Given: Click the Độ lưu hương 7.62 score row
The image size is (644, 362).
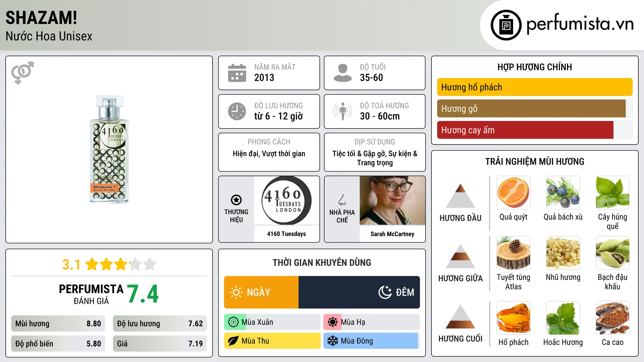Looking at the screenshot, I should (x=160, y=324).
